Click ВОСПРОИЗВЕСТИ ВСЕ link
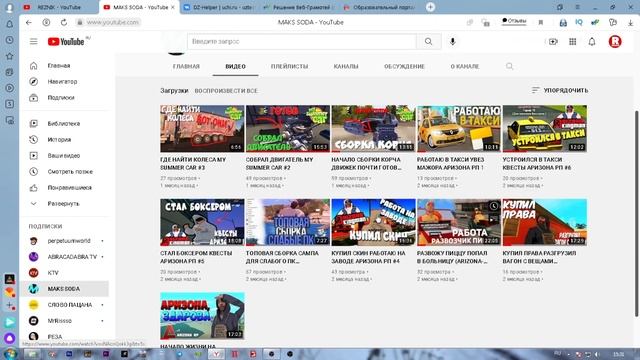Image resolution: width=640 pixels, height=360 pixels. pyautogui.click(x=226, y=91)
